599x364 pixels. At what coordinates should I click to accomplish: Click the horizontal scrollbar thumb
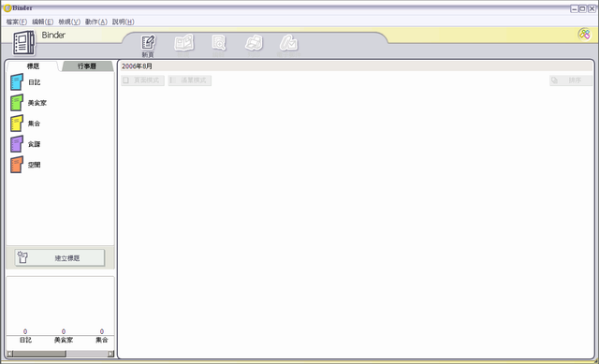39,354
